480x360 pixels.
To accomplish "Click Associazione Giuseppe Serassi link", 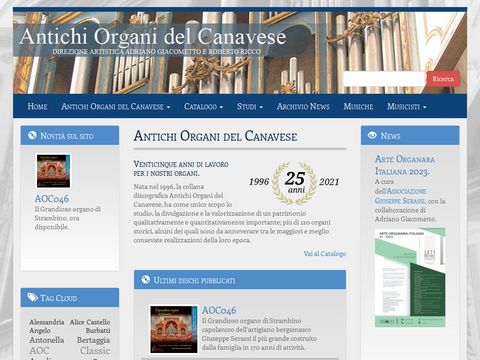I will (x=400, y=196).
